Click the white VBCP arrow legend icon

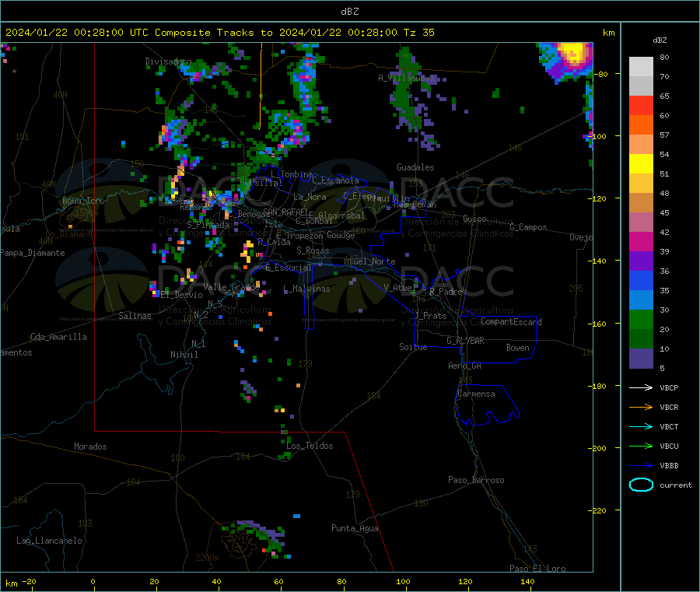coord(641,387)
